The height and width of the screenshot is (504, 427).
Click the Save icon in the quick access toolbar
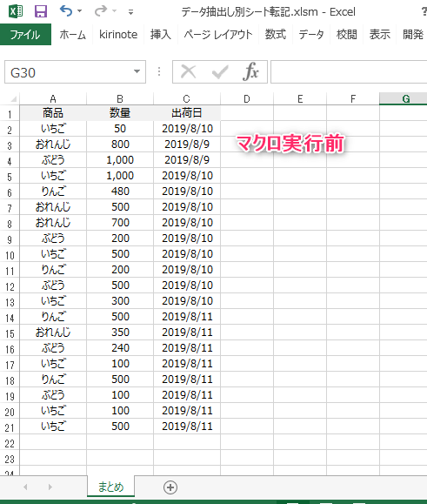41,11
